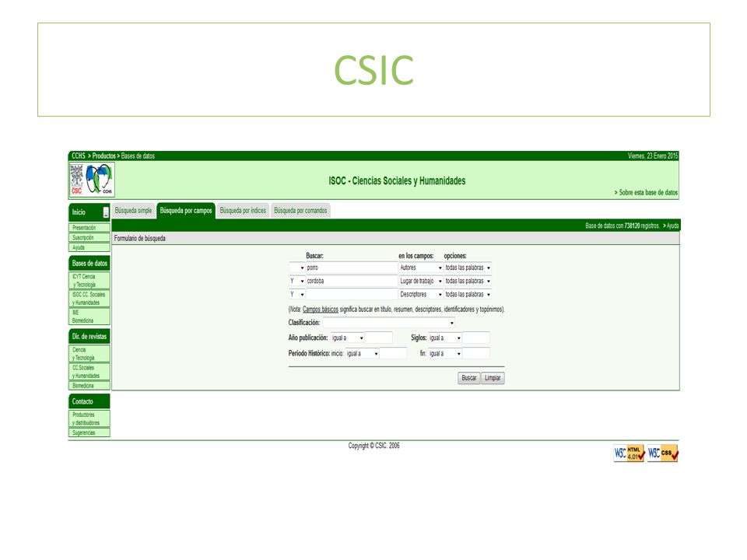The height and width of the screenshot is (560, 747).
Task: Open the Sugerencias sidebar link
Action: point(89,433)
